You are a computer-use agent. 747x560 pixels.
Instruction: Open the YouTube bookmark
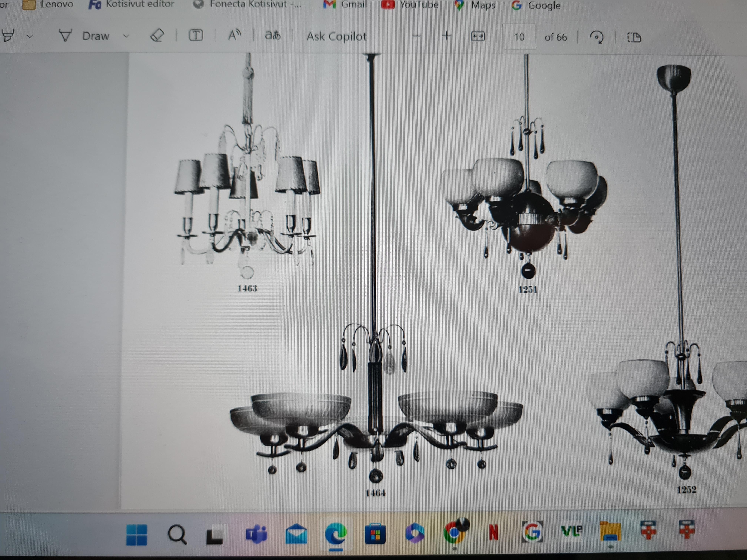coord(410,5)
